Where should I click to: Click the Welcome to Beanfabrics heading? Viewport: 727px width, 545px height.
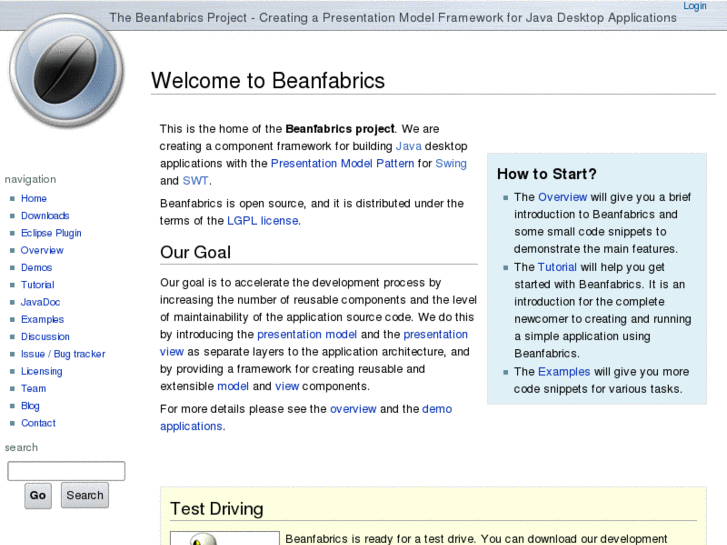tap(268, 81)
